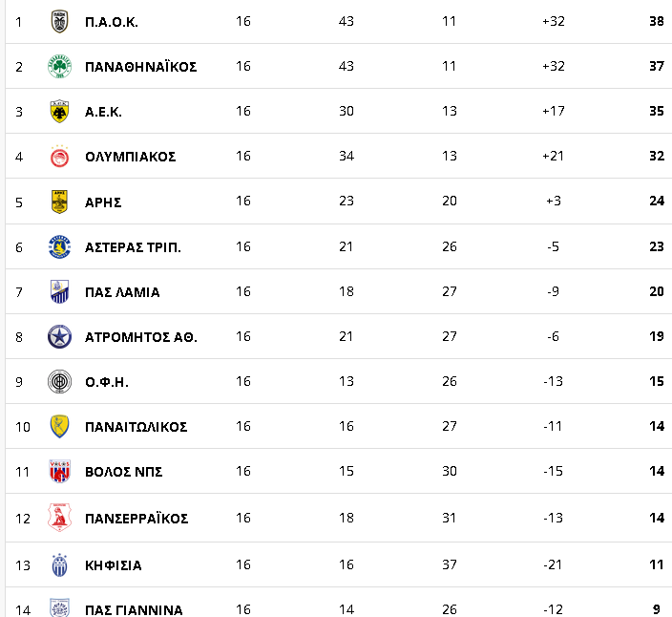Click the Παναθηναϊκός green shamrock logo

coord(59,67)
